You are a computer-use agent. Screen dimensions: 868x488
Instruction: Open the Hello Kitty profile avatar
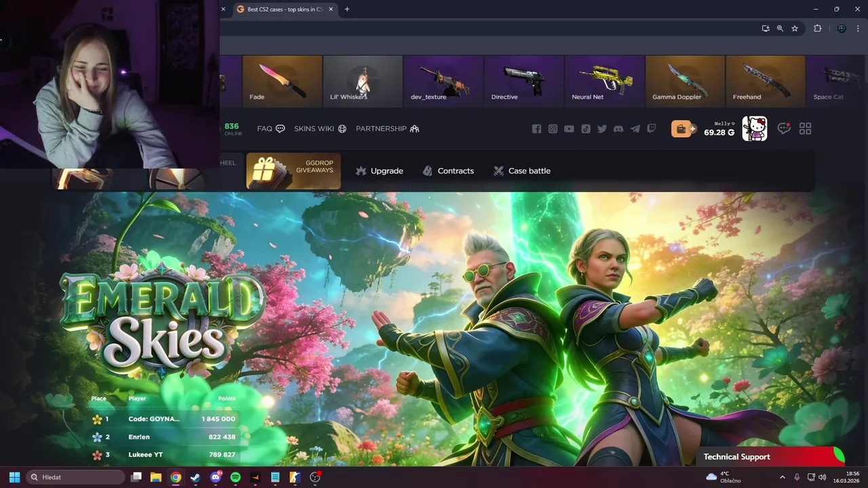pyautogui.click(x=755, y=129)
